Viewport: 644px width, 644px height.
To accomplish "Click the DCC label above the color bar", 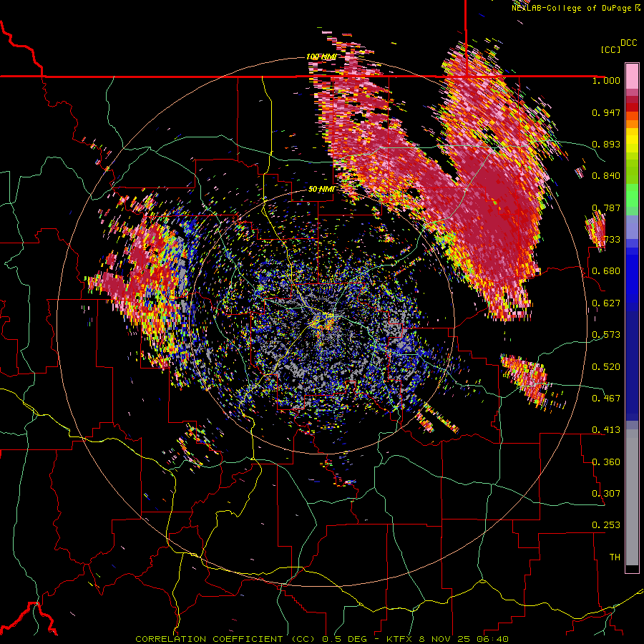I will (628, 43).
